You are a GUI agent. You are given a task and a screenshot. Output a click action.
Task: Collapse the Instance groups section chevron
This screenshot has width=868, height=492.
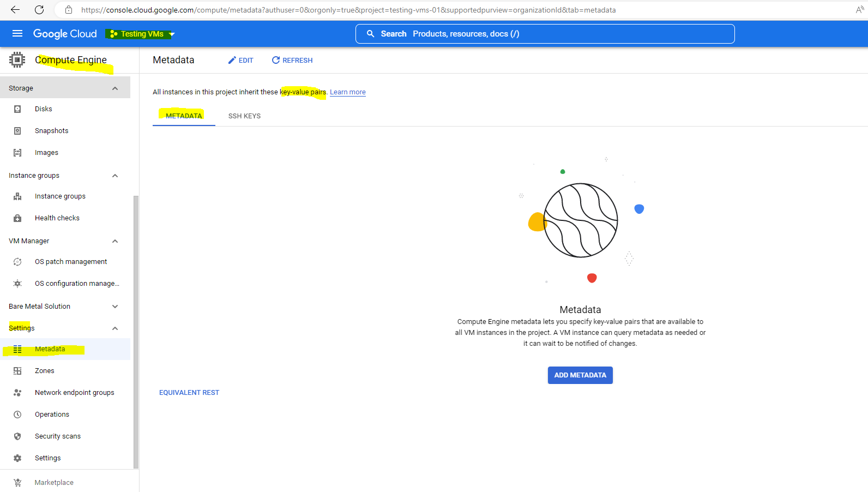[115, 176]
